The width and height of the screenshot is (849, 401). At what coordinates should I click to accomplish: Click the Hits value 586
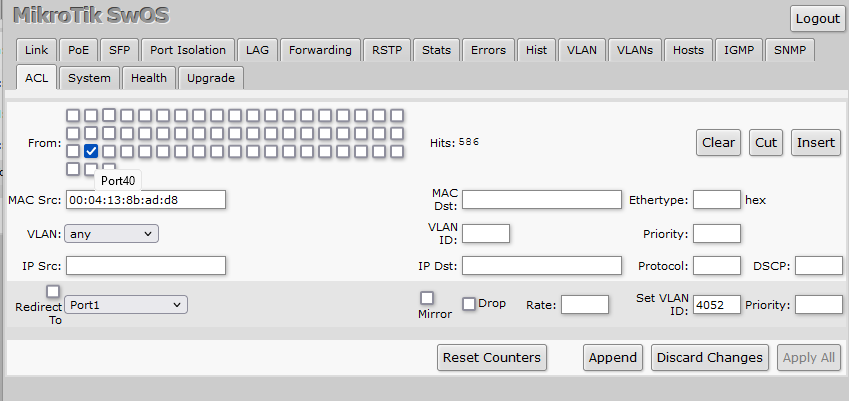(x=468, y=142)
